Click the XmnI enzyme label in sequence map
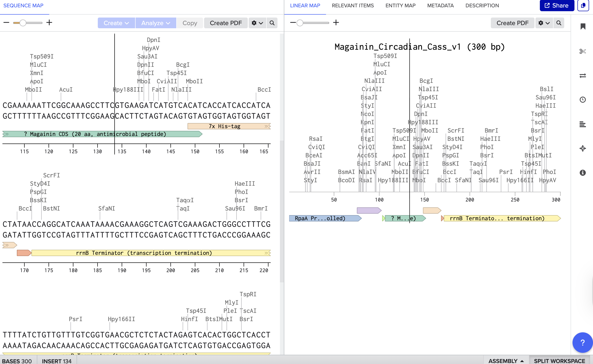 click(37, 73)
